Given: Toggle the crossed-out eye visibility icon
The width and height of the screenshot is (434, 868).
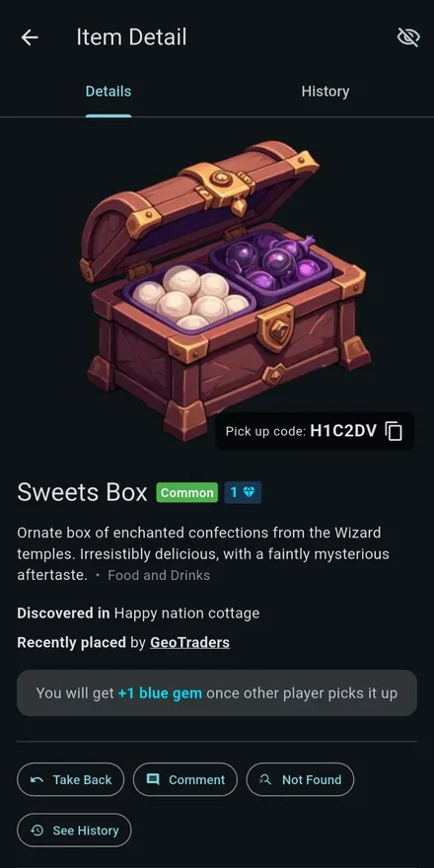Looking at the screenshot, I should tap(408, 37).
